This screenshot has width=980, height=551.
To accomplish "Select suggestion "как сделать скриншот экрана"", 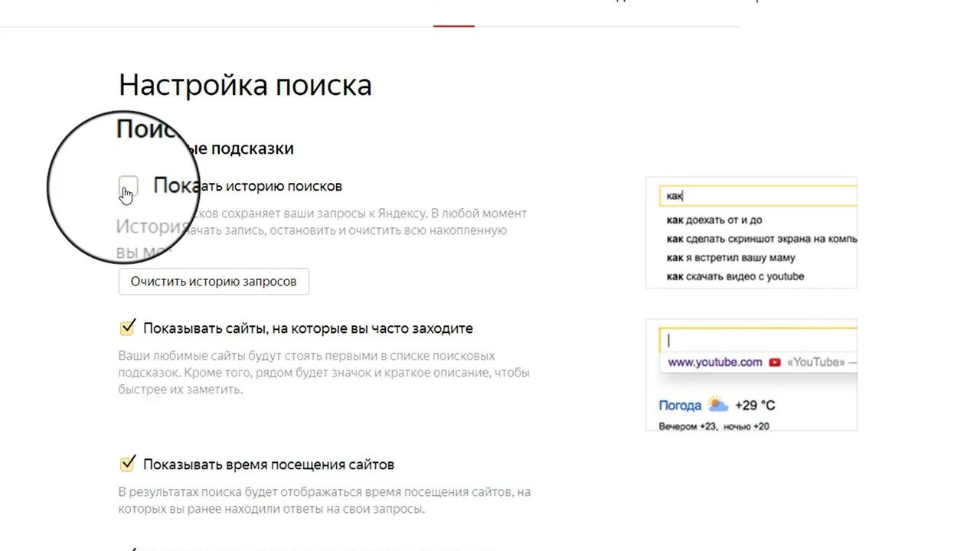I will click(x=762, y=239).
